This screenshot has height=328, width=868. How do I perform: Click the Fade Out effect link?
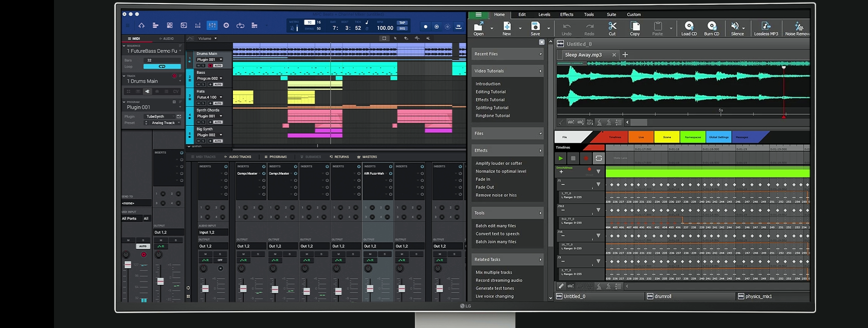[x=484, y=187]
